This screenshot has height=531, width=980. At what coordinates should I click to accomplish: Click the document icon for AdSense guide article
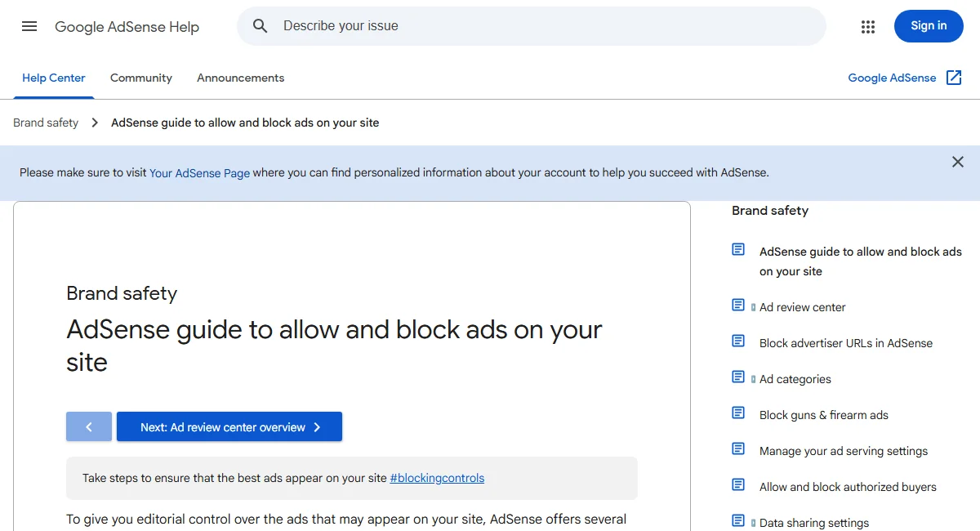tap(738, 249)
